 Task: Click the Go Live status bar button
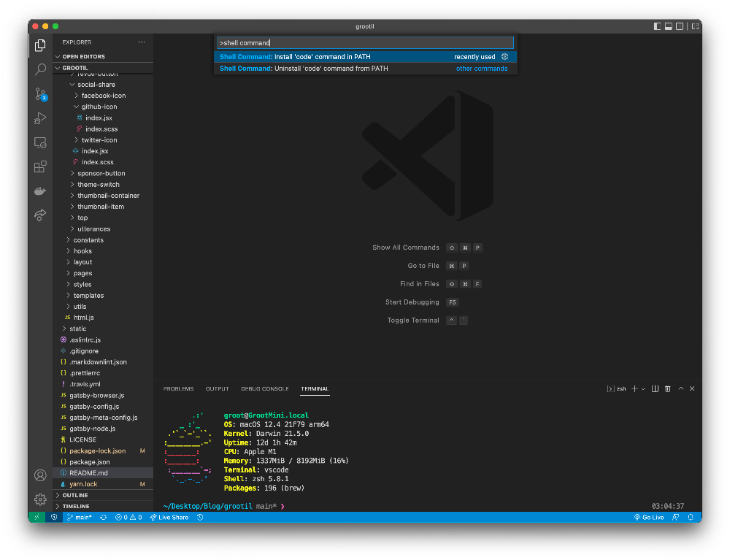point(649,517)
